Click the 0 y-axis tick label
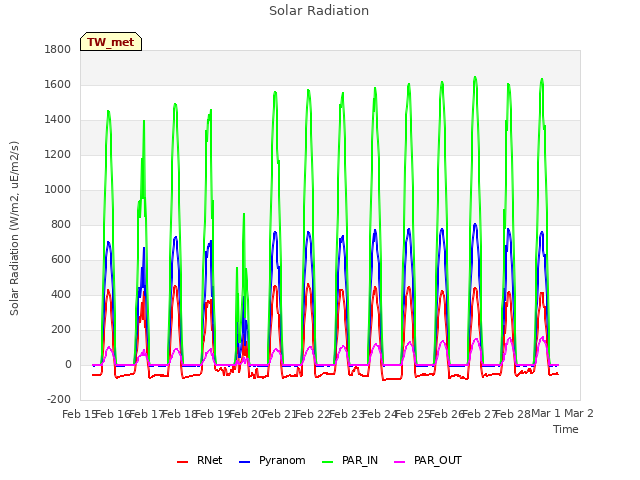Viewport: 640px width, 480px height. 68,364
